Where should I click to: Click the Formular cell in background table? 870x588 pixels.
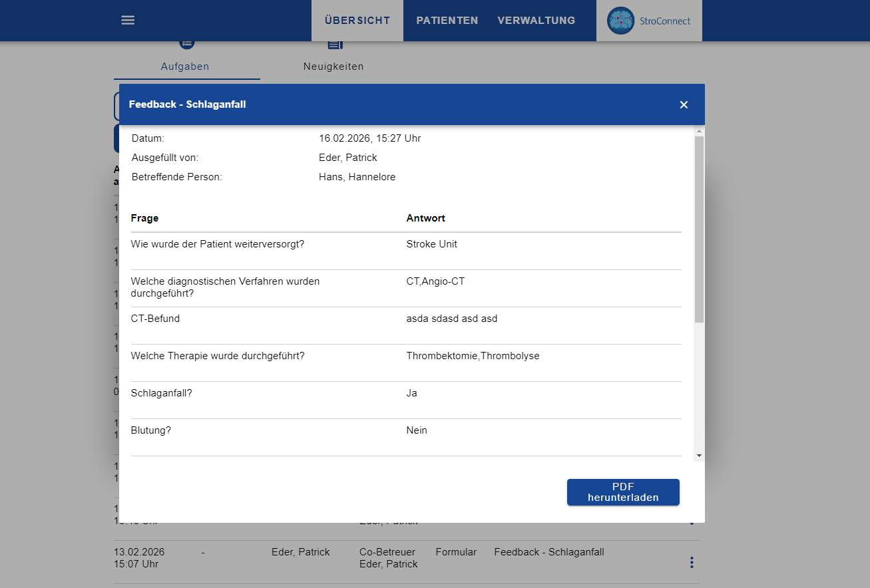(x=456, y=552)
